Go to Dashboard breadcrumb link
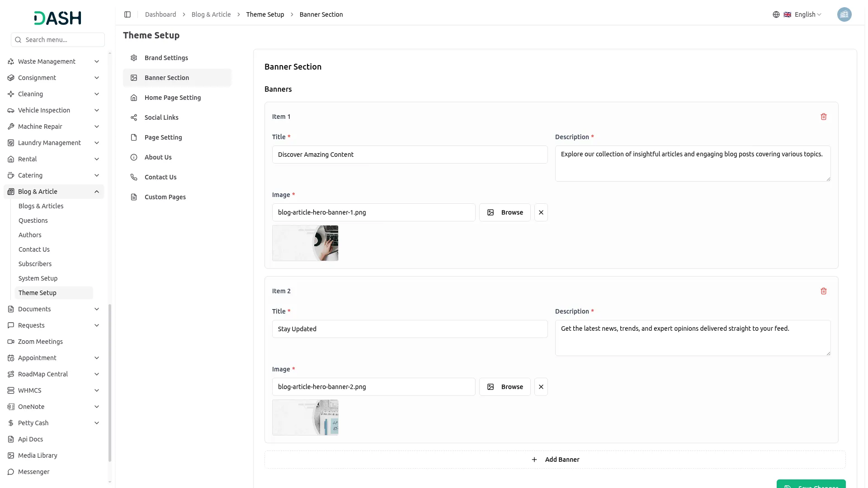 160,14
